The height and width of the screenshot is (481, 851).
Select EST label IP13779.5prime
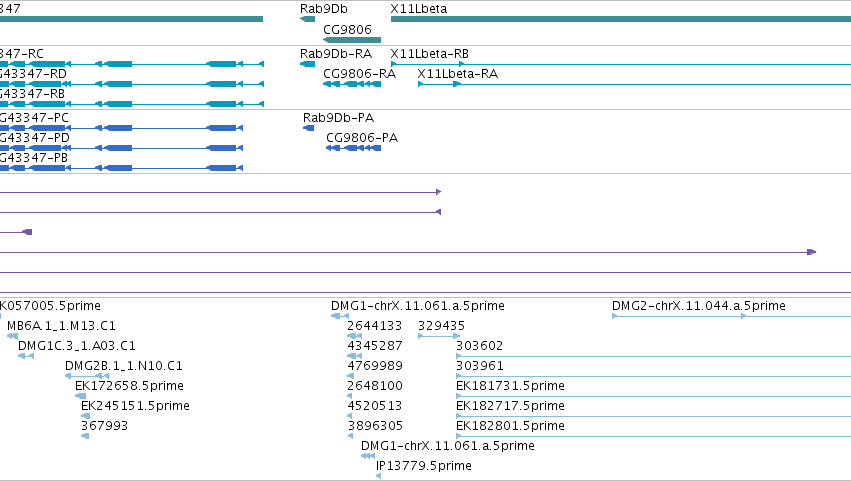[424, 466]
